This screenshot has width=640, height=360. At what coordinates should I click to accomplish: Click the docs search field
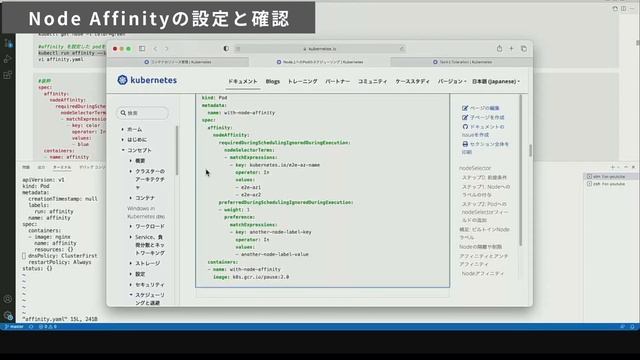pyautogui.click(x=143, y=113)
